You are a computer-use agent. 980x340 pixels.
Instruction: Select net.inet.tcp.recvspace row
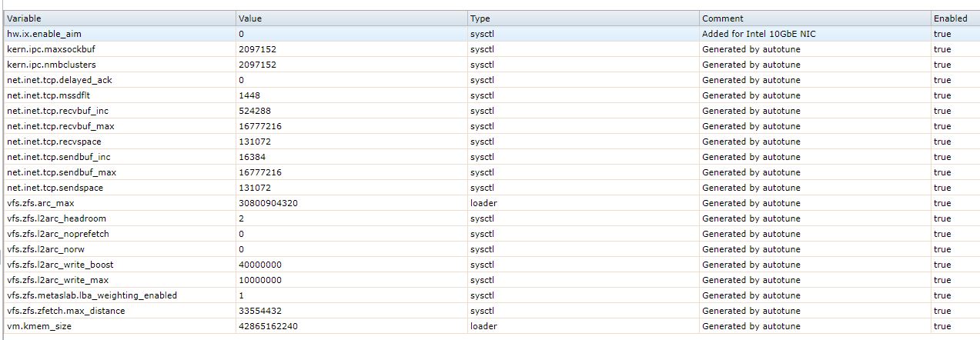[x=492, y=142]
